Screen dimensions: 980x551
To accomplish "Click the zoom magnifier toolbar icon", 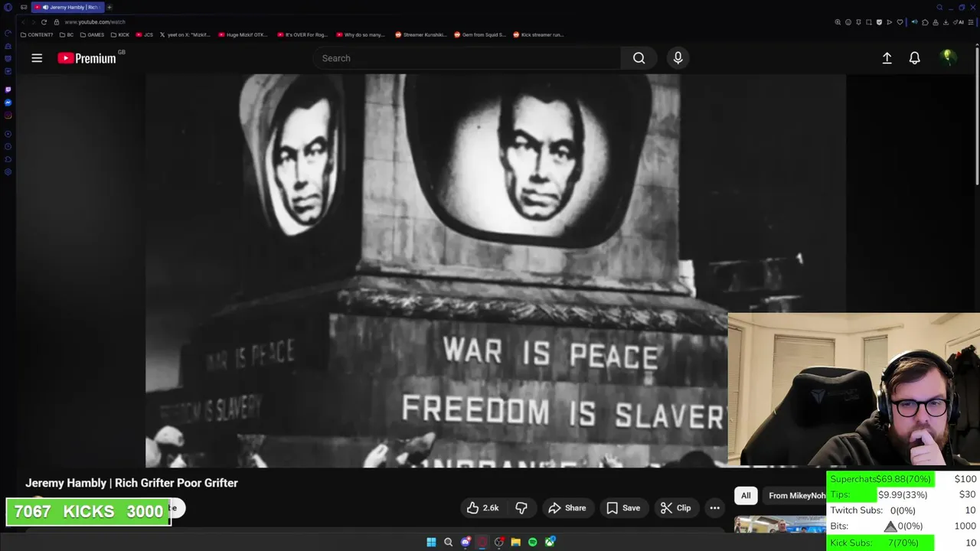I will point(838,22).
